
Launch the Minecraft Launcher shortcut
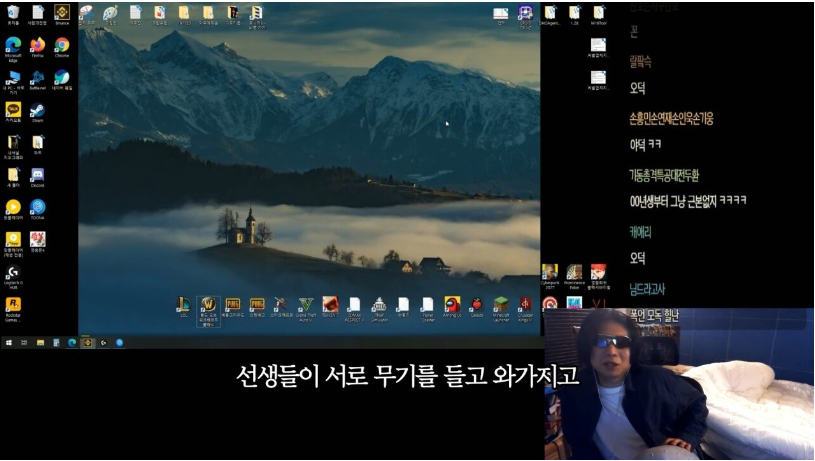501,309
